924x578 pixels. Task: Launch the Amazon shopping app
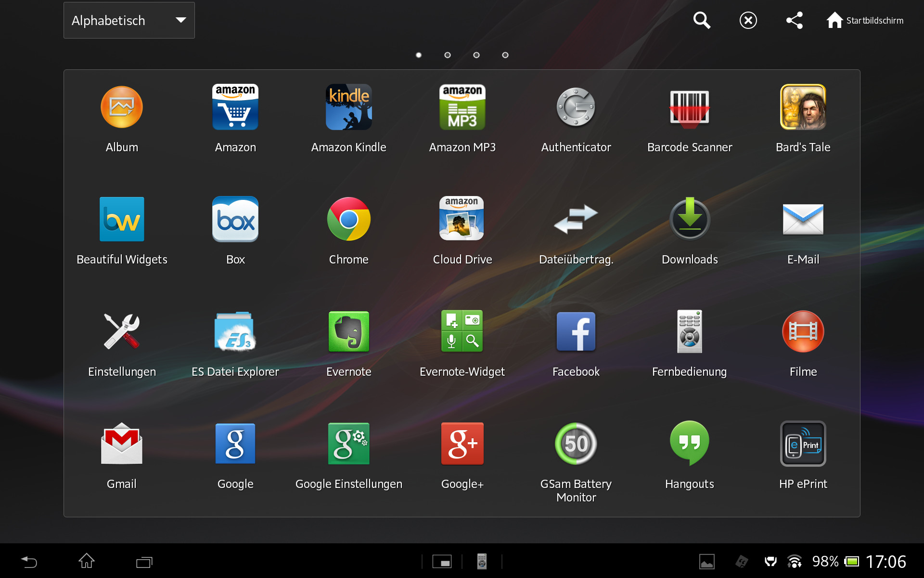click(x=235, y=107)
